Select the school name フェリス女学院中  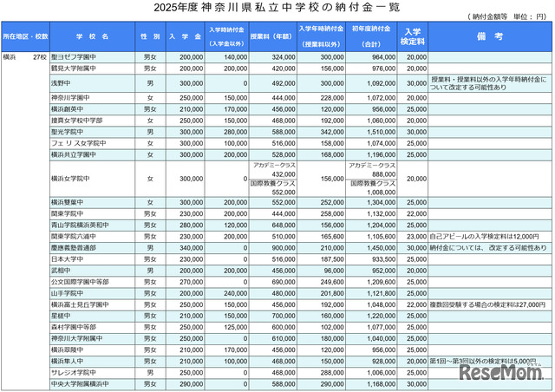click(x=79, y=143)
